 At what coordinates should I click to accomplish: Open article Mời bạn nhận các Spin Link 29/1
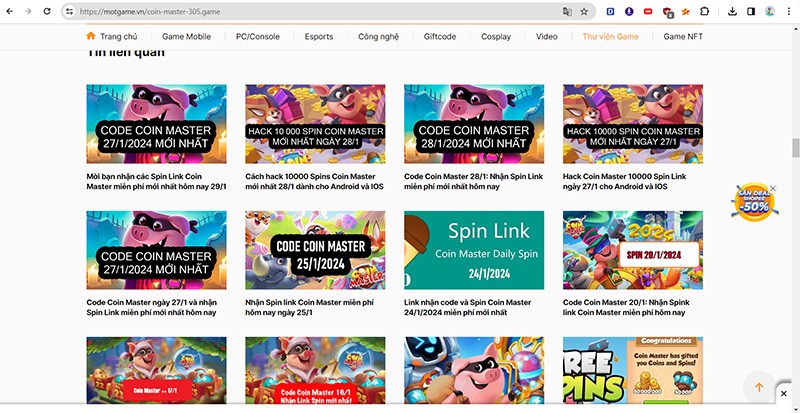tap(156, 181)
